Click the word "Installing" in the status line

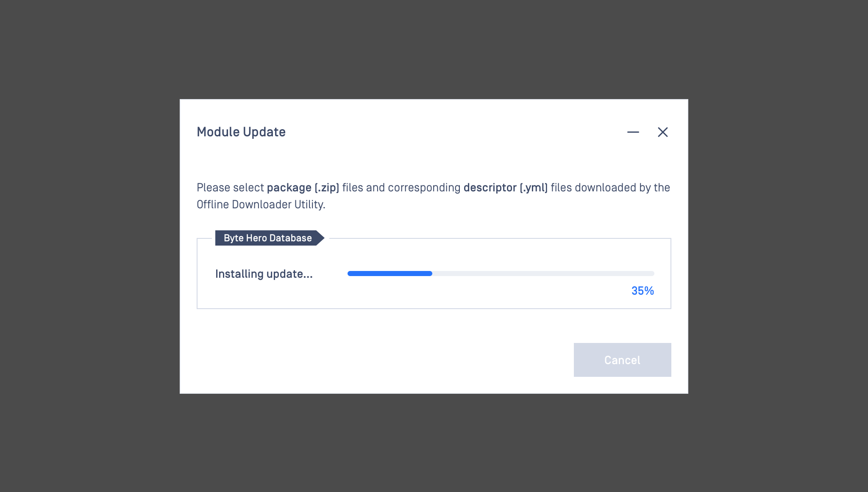[239, 274]
